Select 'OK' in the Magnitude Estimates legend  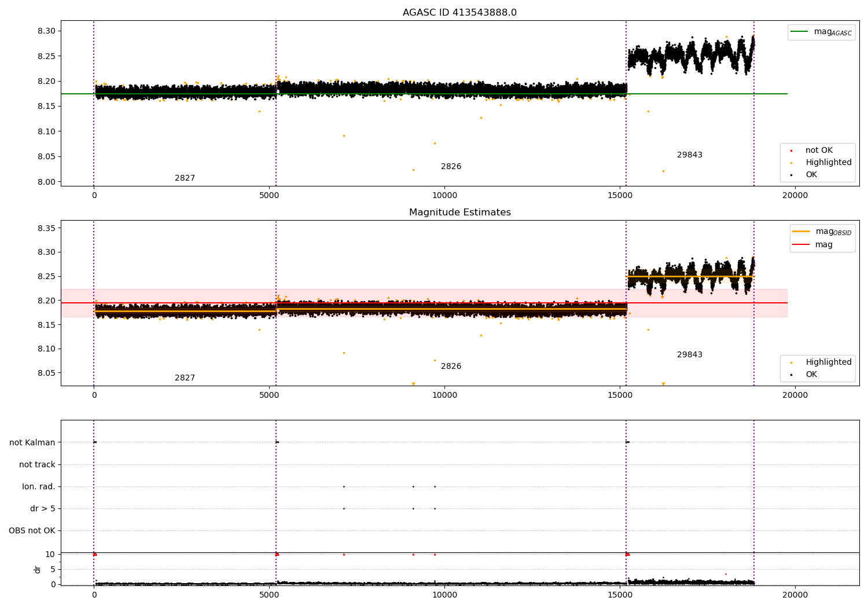point(803,375)
